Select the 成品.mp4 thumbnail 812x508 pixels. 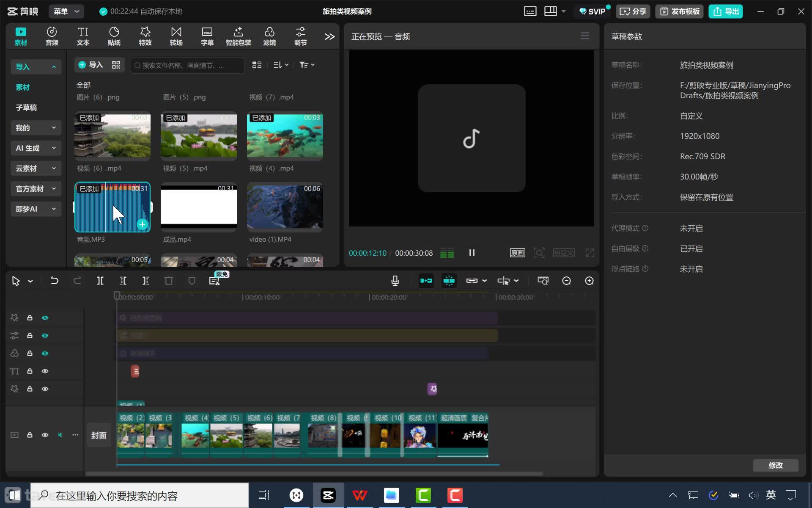[x=199, y=207]
